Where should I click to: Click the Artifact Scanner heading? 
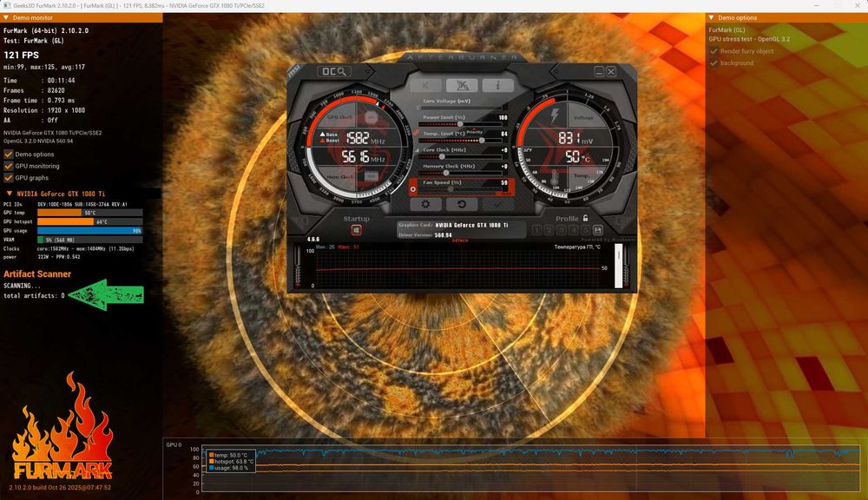[37, 274]
